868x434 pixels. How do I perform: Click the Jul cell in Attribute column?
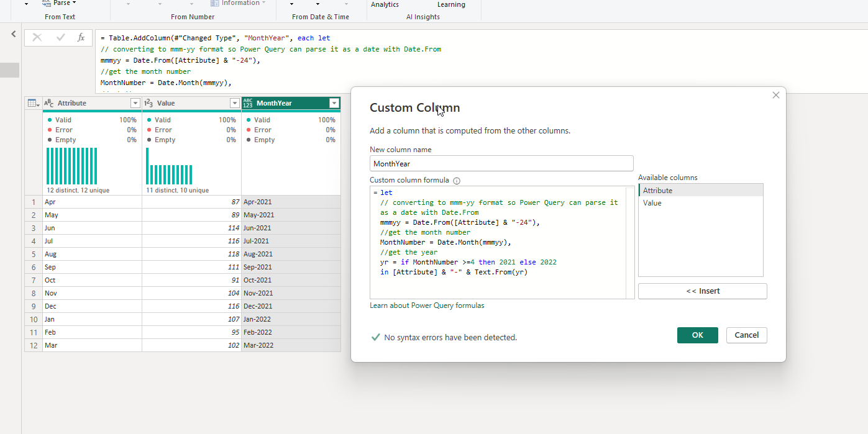pos(92,241)
